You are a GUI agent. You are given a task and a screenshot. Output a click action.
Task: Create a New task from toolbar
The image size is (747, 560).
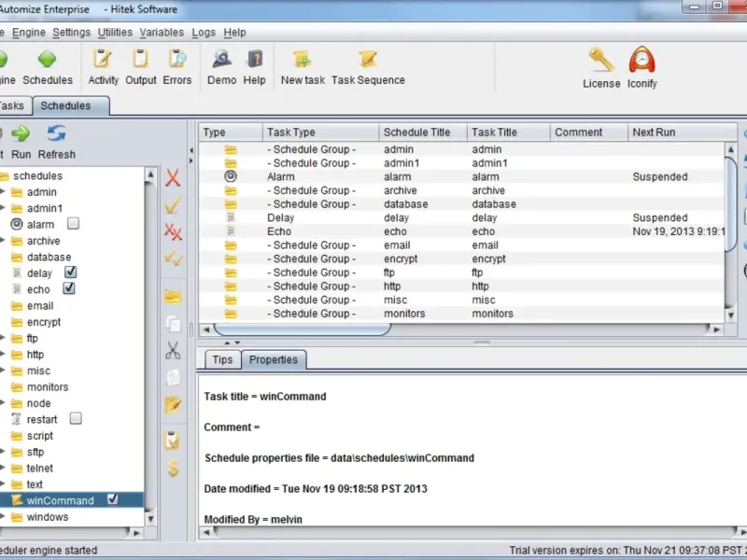[x=303, y=60]
